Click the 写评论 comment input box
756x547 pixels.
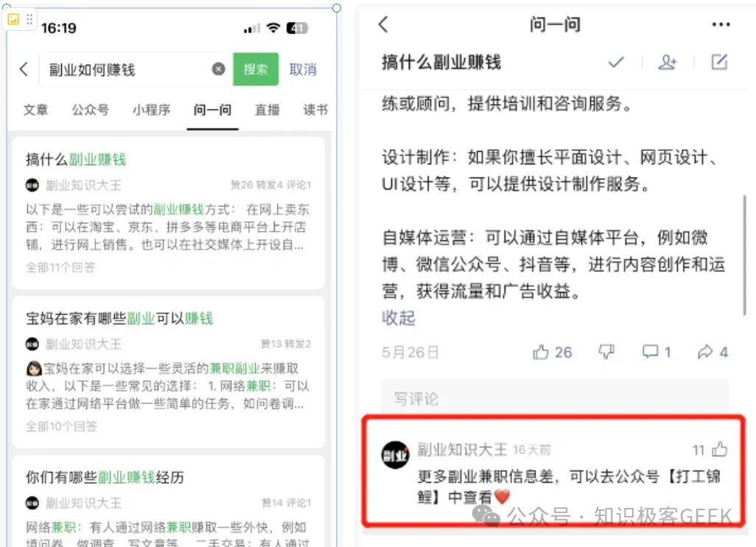click(x=555, y=398)
